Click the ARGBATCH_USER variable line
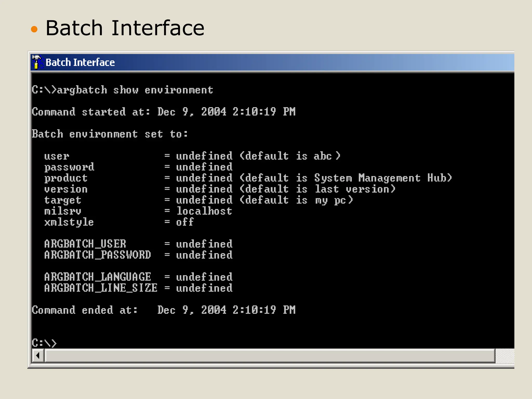 coord(138,244)
